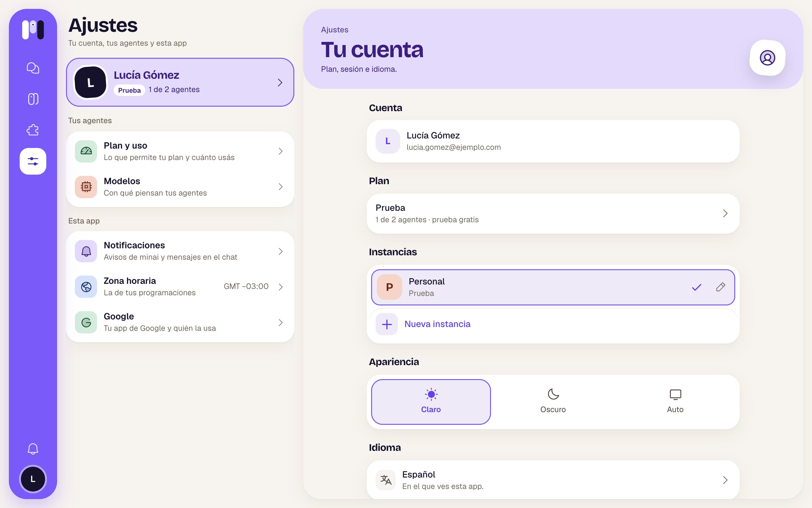Click the profile icon in Tu cuenta header
This screenshot has height=508, width=812.
[x=767, y=58]
